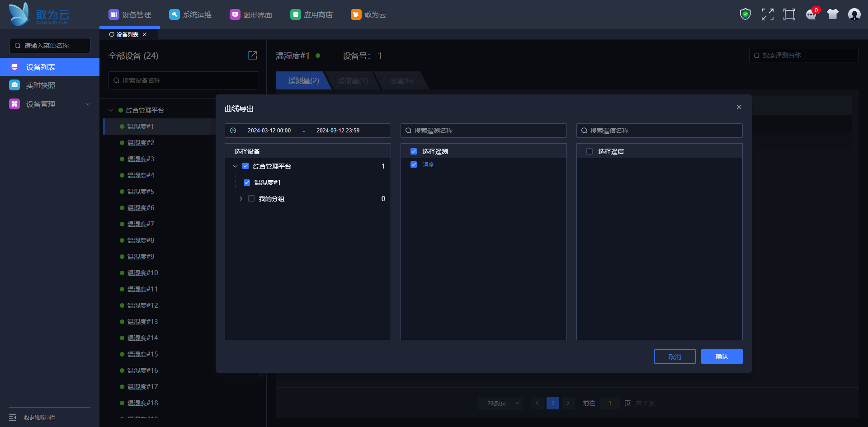868x427 pixels.
Task: Close the 曲线导出 dialog
Action: pyautogui.click(x=739, y=107)
